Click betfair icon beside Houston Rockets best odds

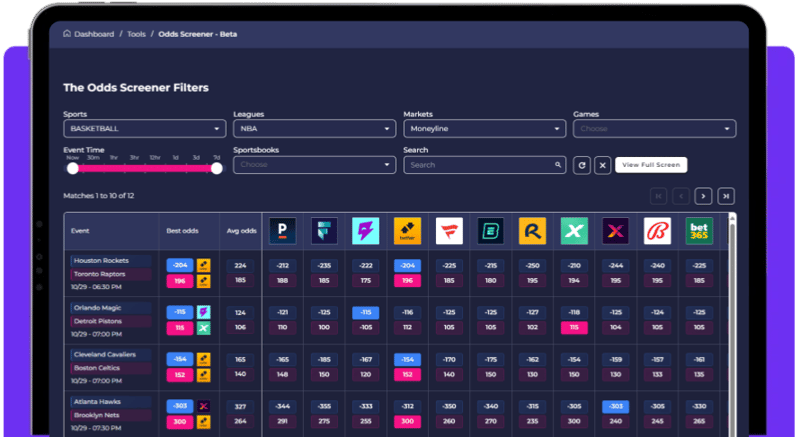204,265
